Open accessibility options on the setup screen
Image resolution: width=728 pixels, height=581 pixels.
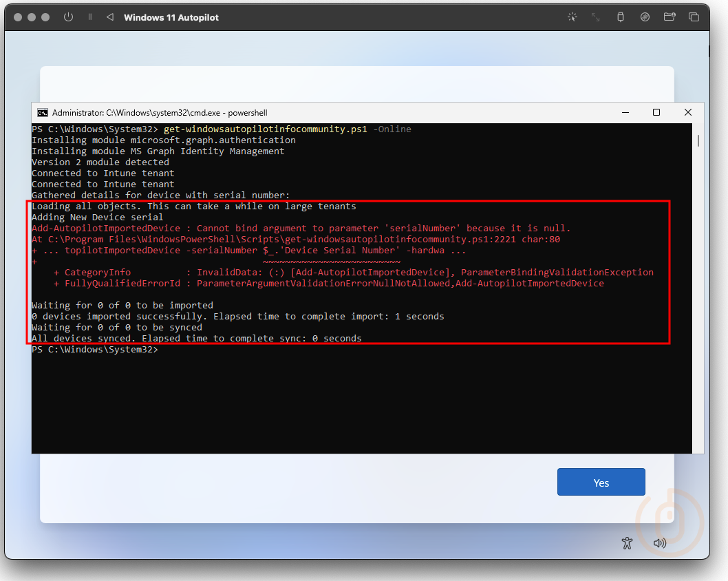627,543
